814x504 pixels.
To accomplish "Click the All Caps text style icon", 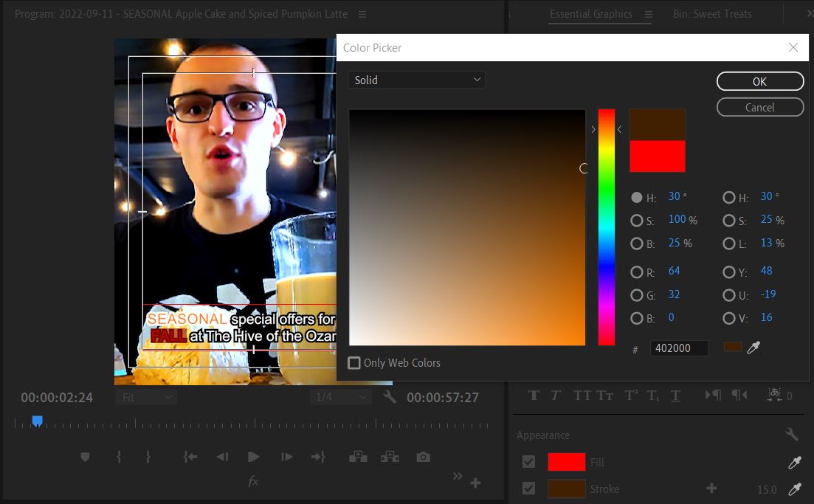I will (x=582, y=396).
